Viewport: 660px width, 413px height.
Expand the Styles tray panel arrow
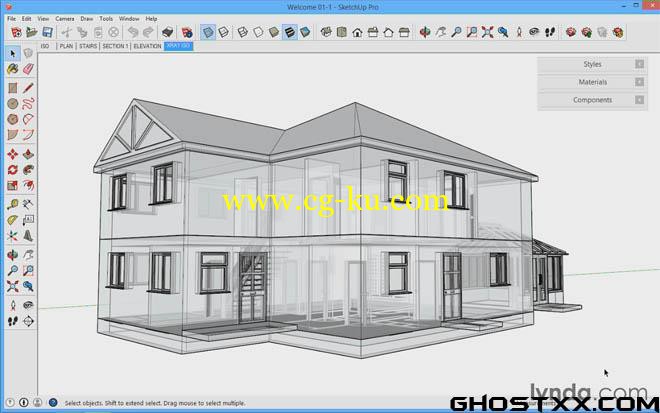coord(639,64)
